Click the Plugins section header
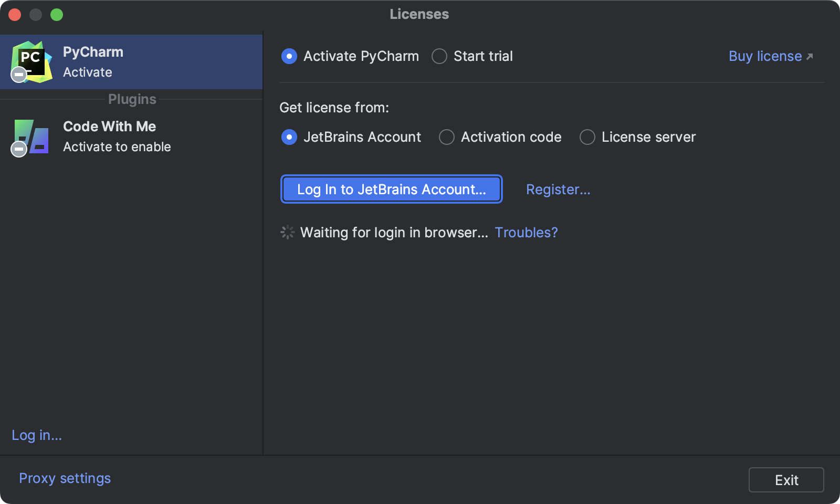 coord(132,99)
